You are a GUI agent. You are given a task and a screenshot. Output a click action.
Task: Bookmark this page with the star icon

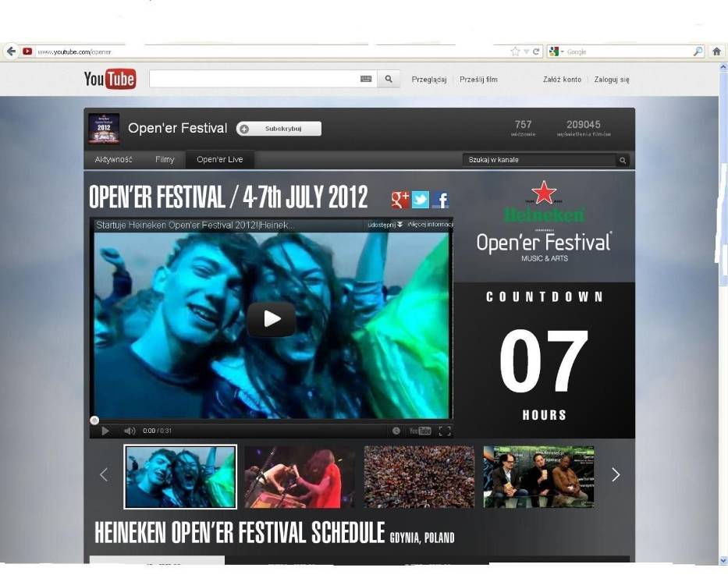tap(515, 51)
